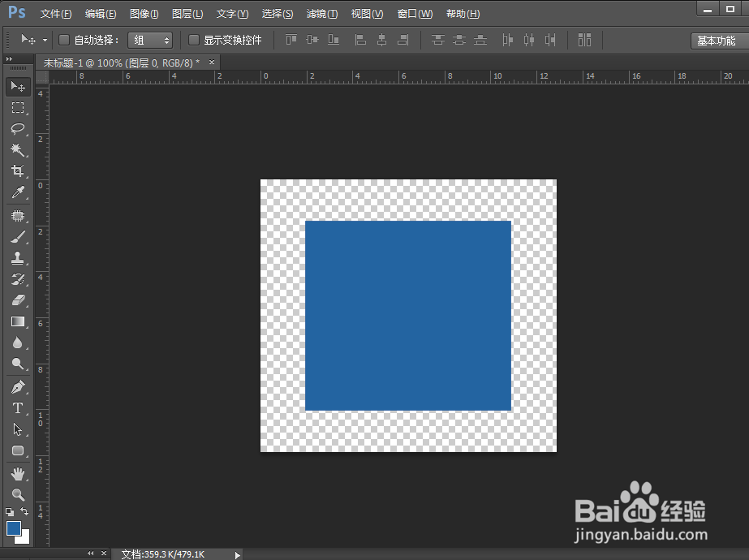Select the Healing Brush tool
The width and height of the screenshot is (749, 560).
(18, 216)
